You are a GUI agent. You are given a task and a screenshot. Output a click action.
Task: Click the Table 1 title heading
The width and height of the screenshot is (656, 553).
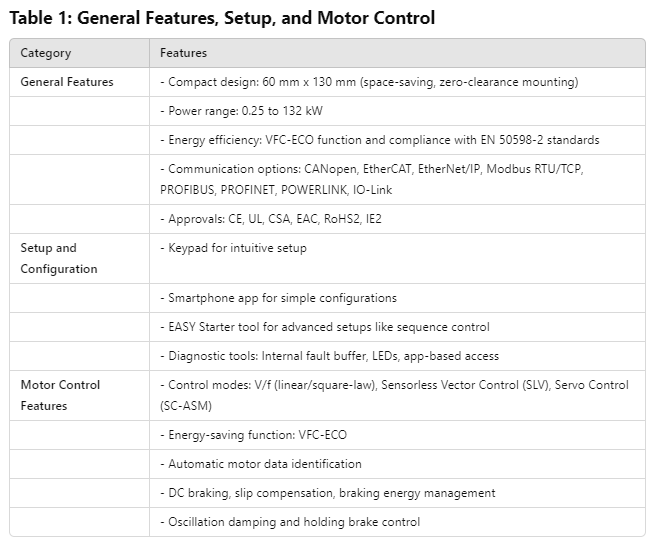222,17
